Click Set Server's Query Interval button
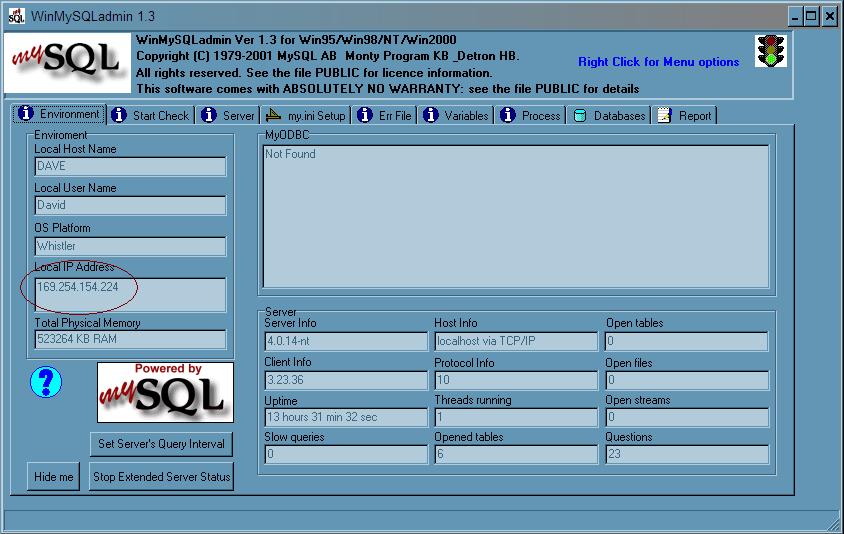This screenshot has height=534, width=844. coord(161,443)
